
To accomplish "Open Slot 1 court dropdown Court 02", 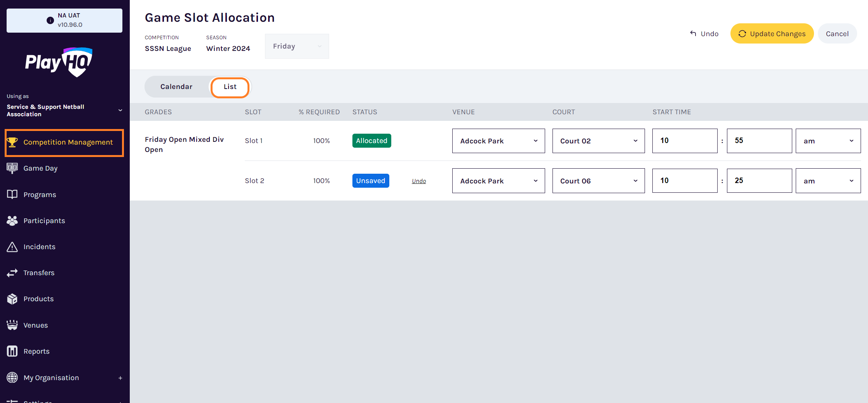I will (598, 141).
